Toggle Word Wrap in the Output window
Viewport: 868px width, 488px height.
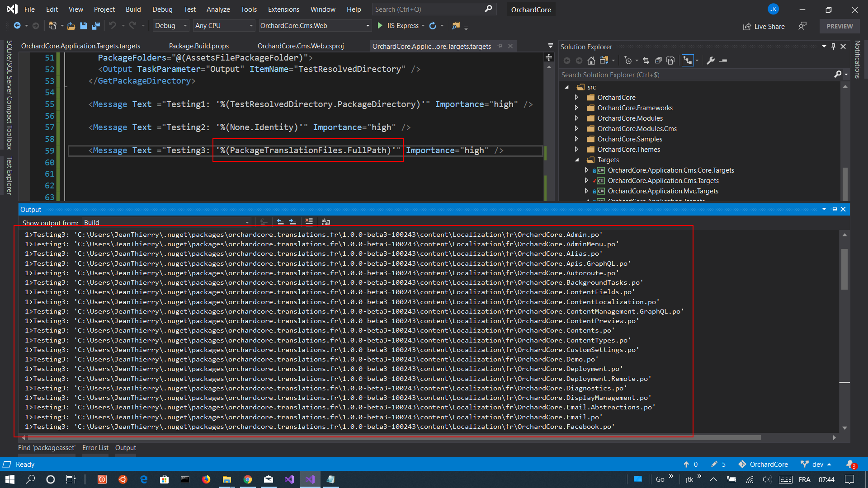pyautogui.click(x=326, y=222)
